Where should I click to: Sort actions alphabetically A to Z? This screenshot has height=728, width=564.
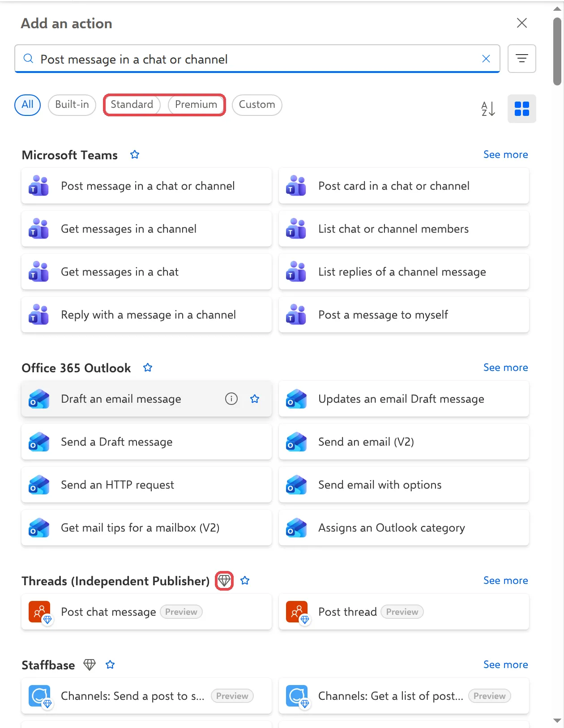click(x=488, y=109)
